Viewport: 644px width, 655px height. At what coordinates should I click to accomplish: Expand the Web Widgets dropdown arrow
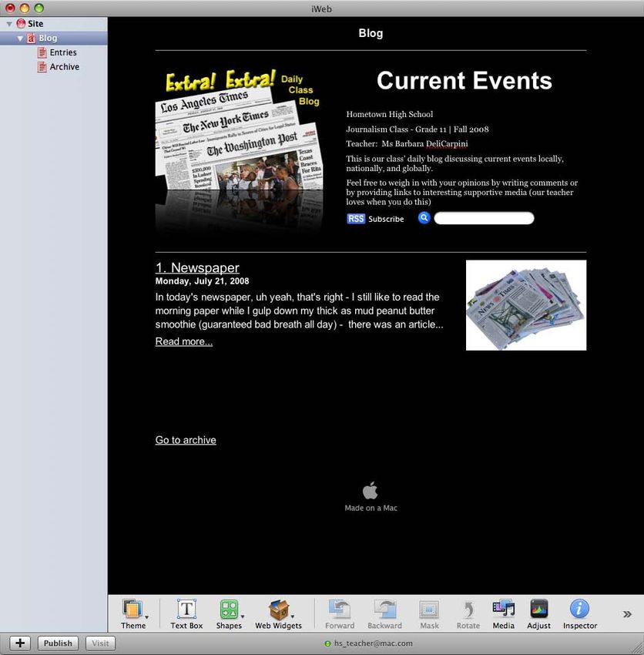click(x=293, y=616)
